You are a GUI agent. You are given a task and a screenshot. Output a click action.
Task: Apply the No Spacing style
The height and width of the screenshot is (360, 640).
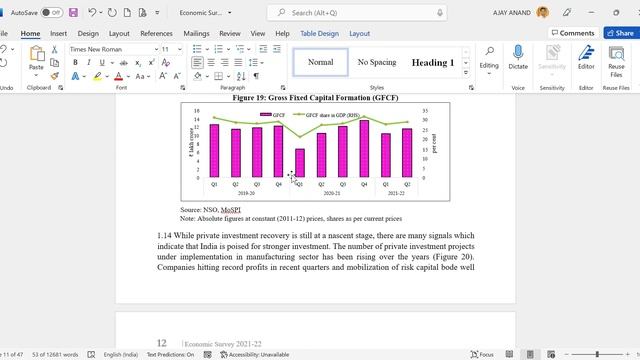click(x=377, y=62)
